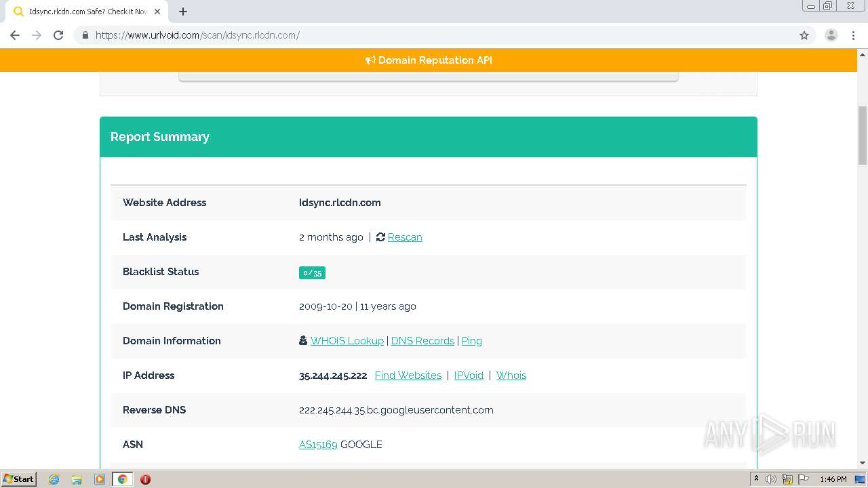
Task: Bookmark this page with star icon
Action: tap(804, 35)
